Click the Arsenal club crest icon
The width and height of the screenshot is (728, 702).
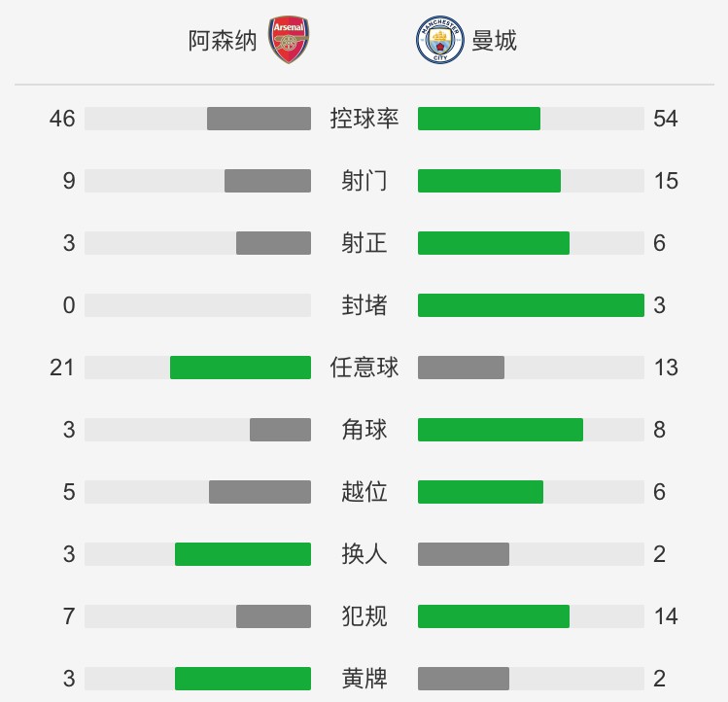(x=291, y=40)
